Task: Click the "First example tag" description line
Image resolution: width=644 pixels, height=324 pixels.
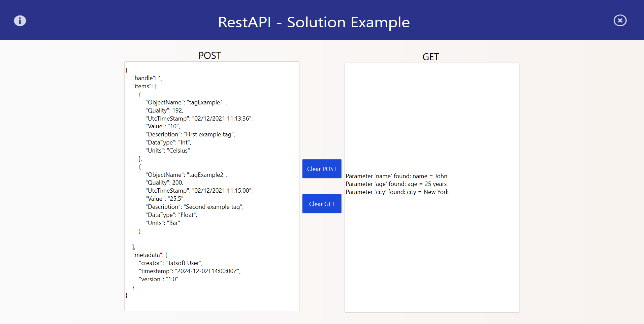Action: pos(190,134)
